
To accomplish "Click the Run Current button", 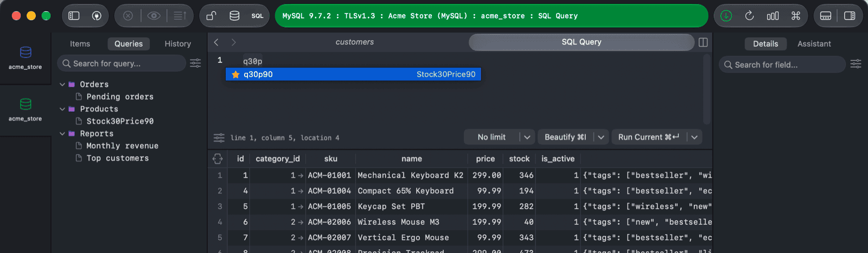I will coord(649,137).
